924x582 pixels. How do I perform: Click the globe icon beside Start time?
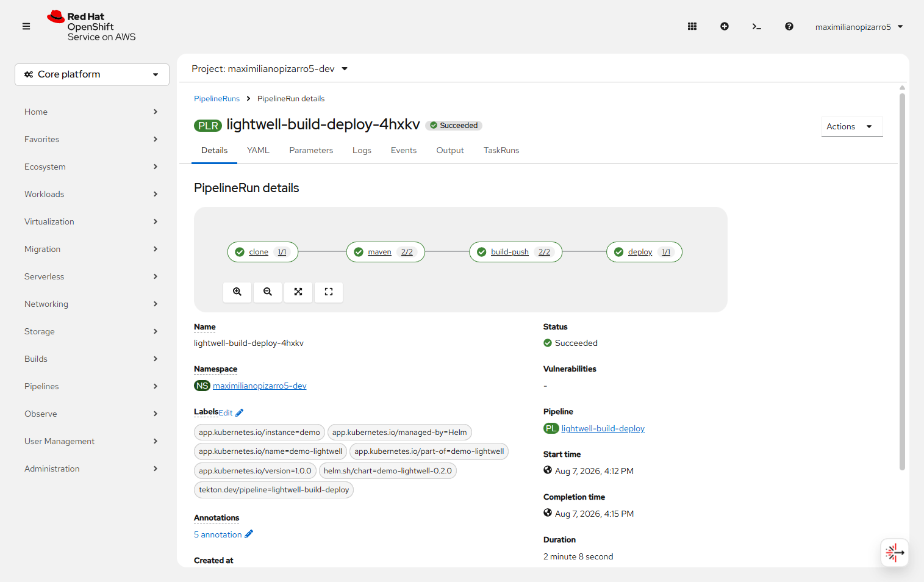tap(548, 470)
